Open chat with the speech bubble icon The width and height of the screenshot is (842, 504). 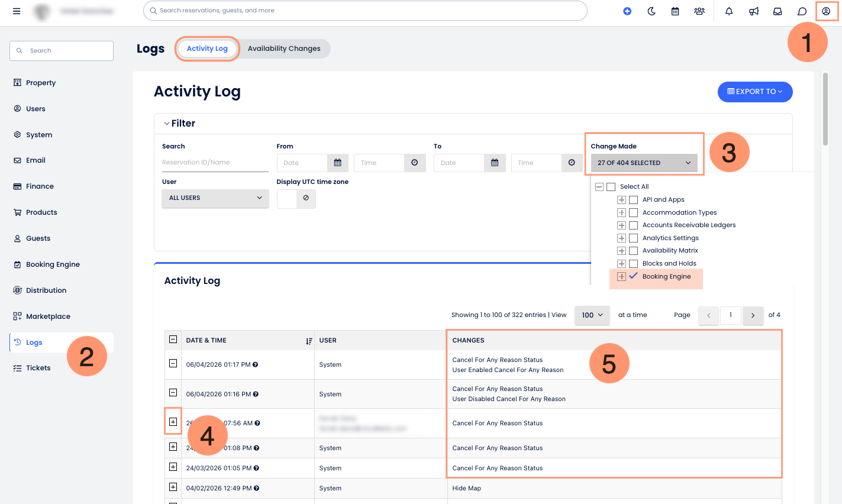pos(802,11)
